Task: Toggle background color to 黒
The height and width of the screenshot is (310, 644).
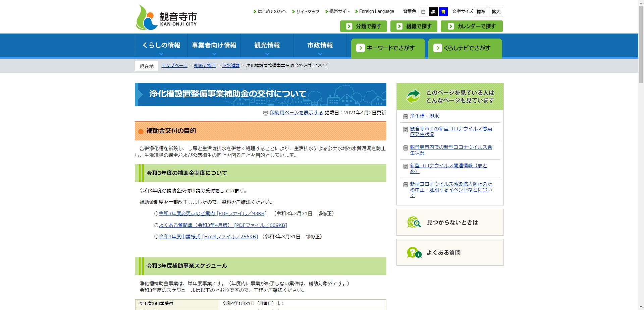Action: pyautogui.click(x=433, y=11)
